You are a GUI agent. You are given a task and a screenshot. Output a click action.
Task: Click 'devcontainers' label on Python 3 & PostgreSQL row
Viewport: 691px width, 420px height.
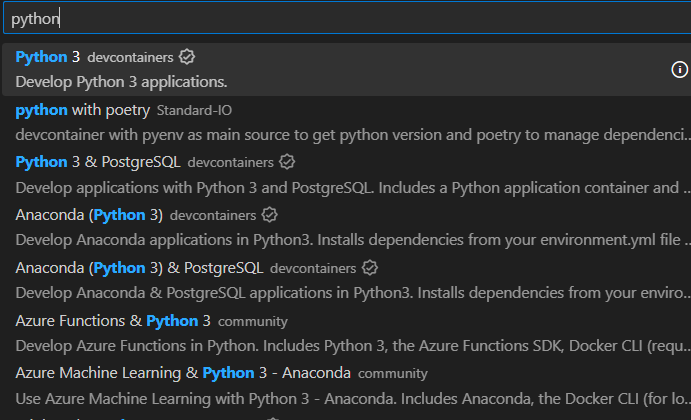click(x=230, y=163)
